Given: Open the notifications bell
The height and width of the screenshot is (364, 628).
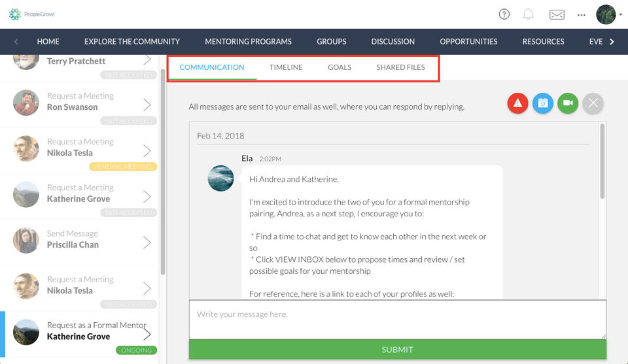Looking at the screenshot, I should tap(528, 14).
